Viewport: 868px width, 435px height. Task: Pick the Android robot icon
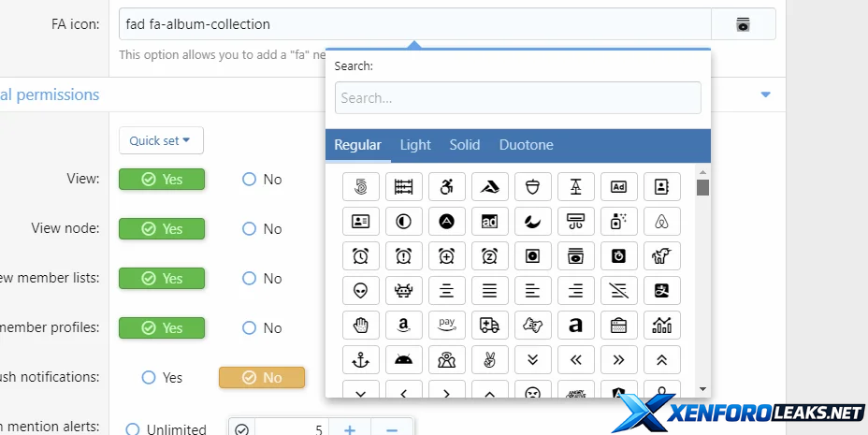[403, 359]
